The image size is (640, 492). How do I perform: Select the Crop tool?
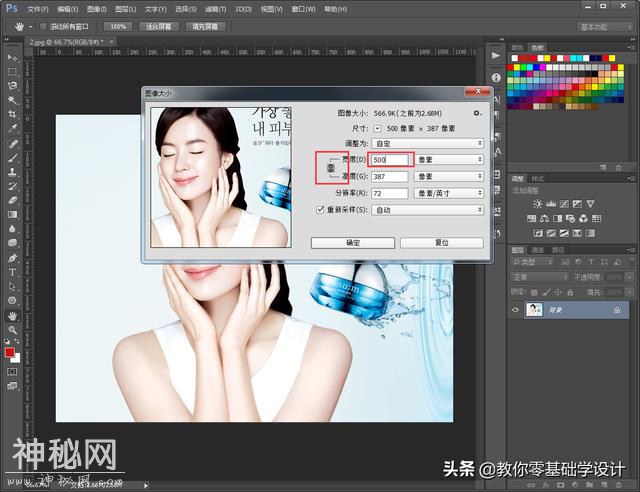click(x=12, y=114)
